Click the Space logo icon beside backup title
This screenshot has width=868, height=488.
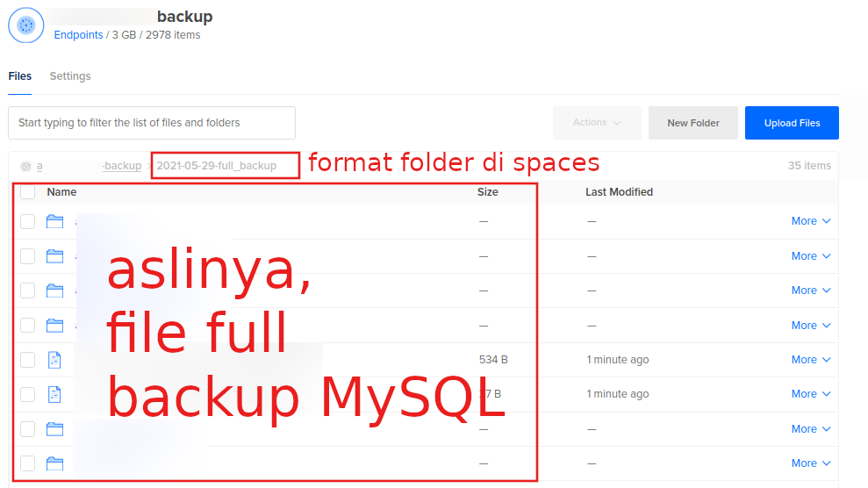tap(26, 25)
